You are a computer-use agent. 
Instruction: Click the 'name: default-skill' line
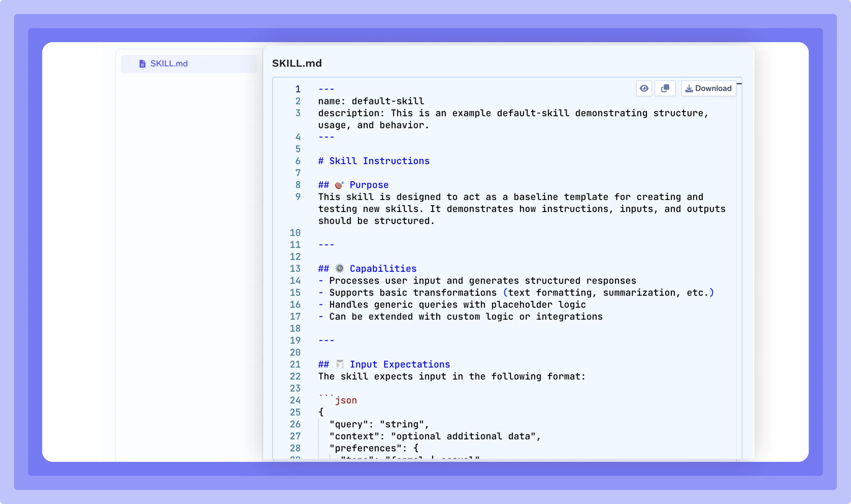point(371,101)
